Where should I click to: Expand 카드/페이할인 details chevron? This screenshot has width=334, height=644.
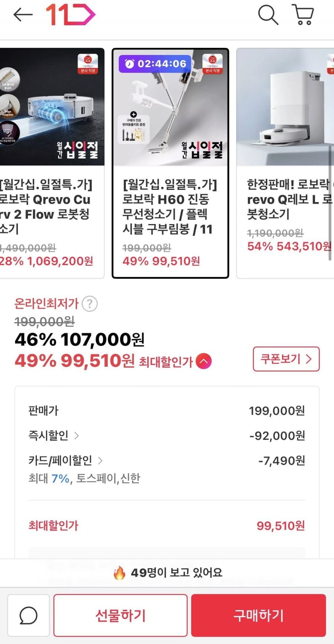pyautogui.click(x=100, y=461)
